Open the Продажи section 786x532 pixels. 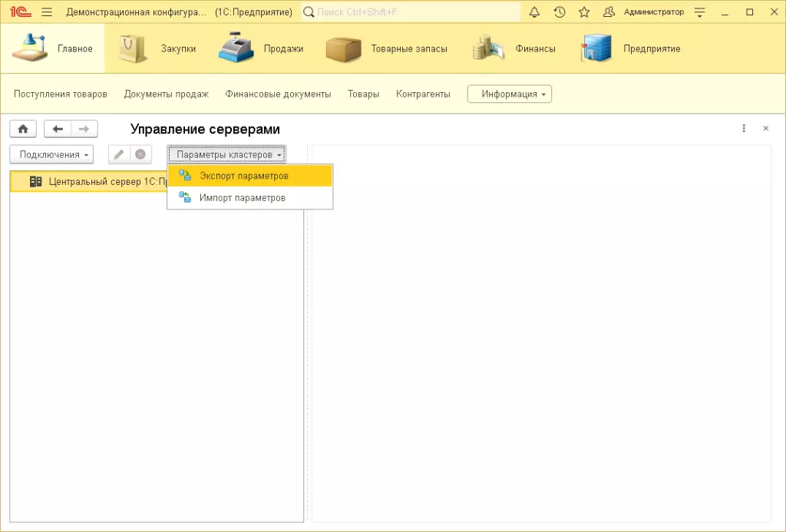pyautogui.click(x=261, y=48)
